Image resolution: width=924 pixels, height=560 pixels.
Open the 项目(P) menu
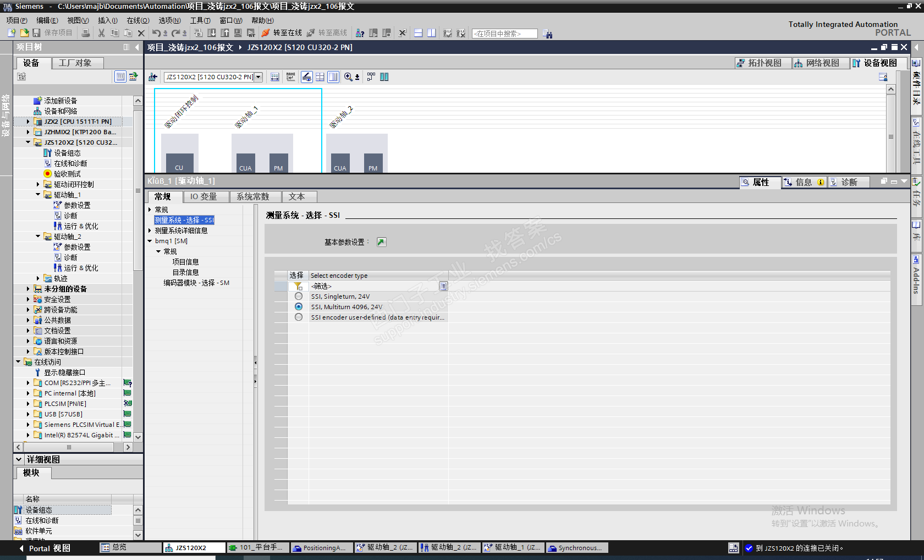coord(16,20)
